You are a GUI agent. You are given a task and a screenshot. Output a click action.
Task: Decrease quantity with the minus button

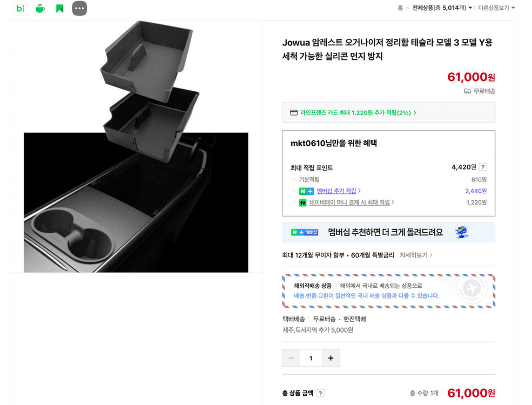[291, 358]
